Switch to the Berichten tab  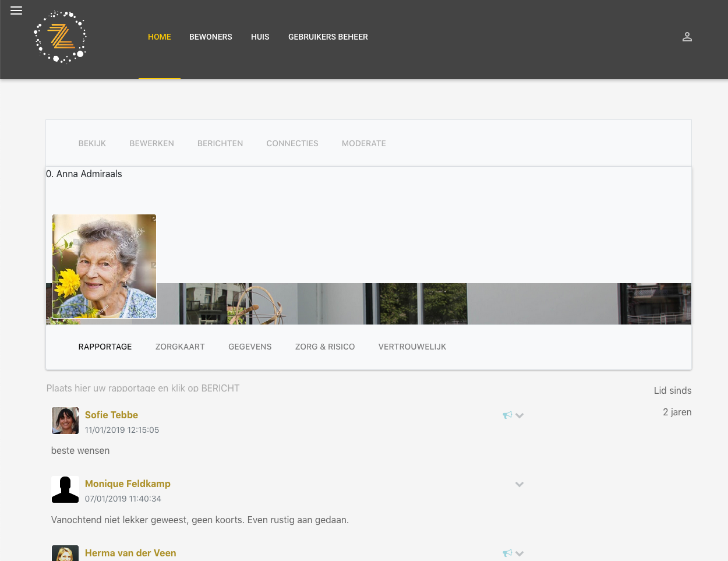[220, 143]
